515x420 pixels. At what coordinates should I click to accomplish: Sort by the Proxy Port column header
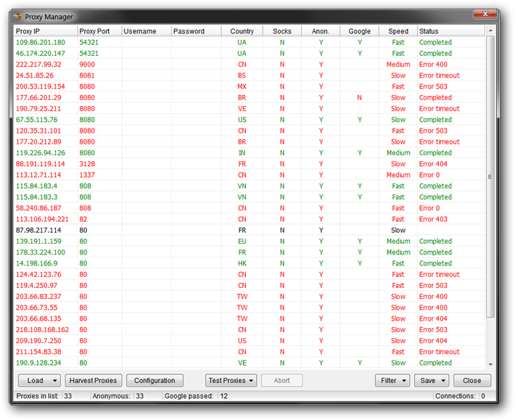(99, 31)
